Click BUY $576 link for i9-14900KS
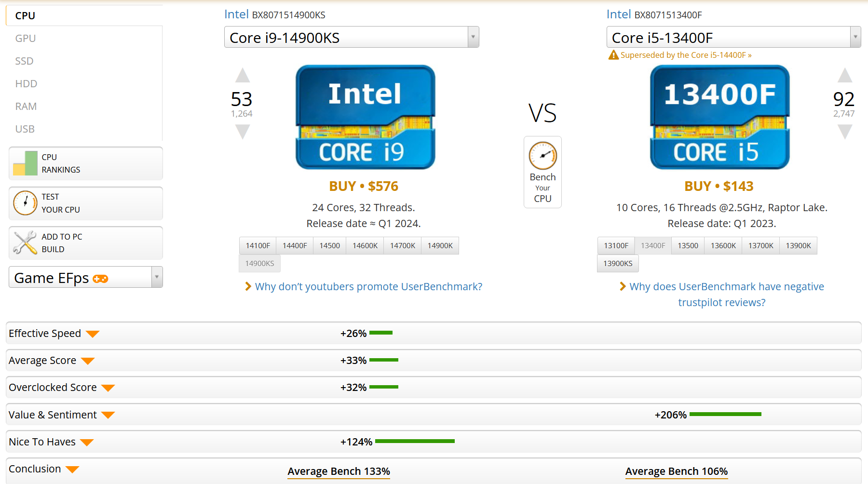This screenshot has width=868, height=484. pos(364,186)
